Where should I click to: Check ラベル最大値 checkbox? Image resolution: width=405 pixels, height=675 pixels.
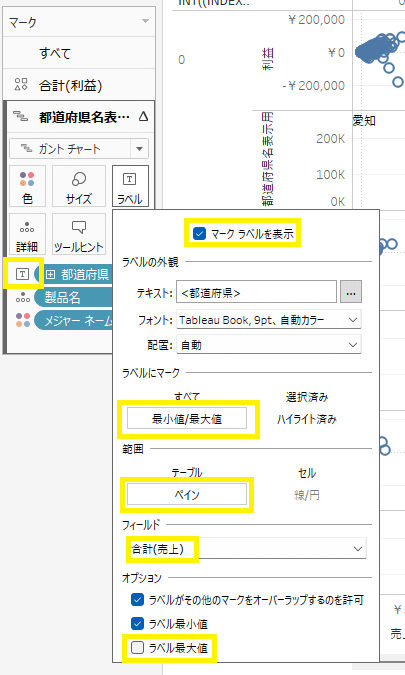137,647
